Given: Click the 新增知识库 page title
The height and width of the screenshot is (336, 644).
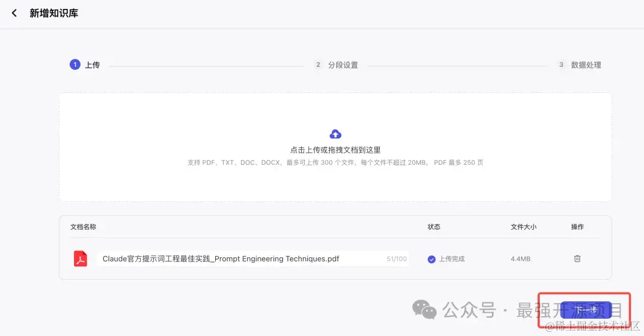Looking at the screenshot, I should coord(54,13).
